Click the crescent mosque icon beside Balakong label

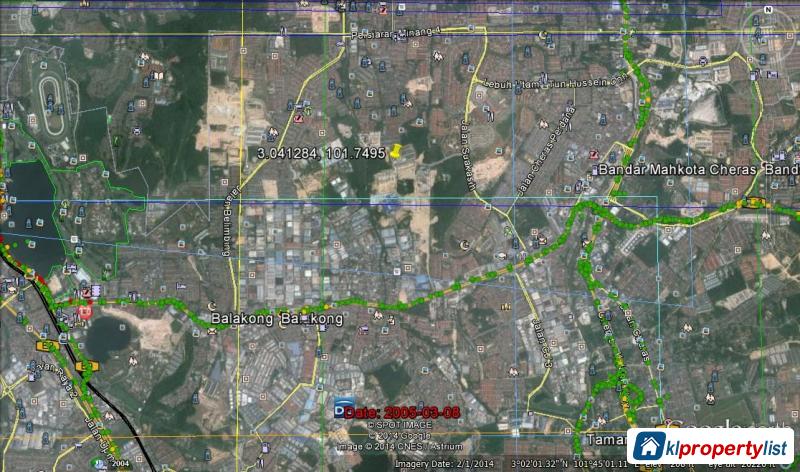pyautogui.click(x=213, y=306)
